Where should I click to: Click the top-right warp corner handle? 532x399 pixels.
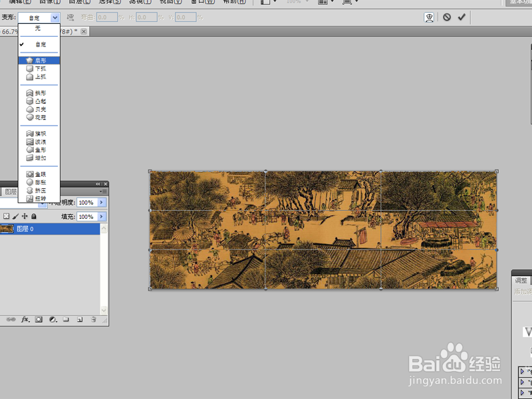497,172
